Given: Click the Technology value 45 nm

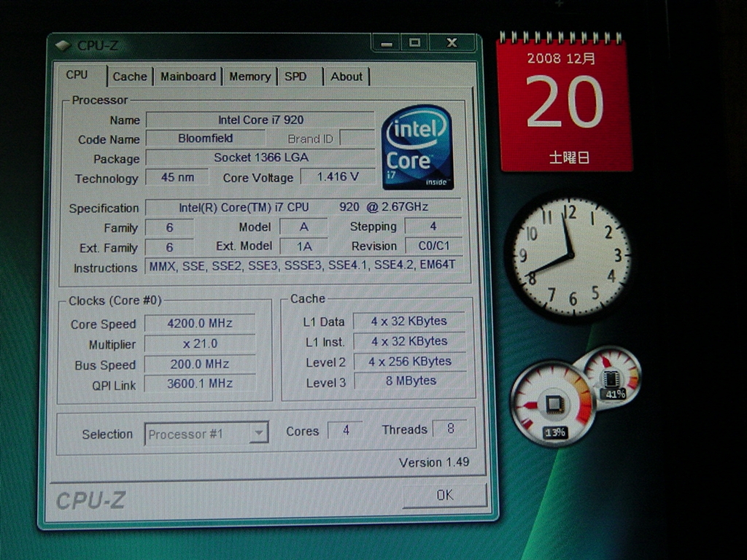Looking at the screenshot, I should [177, 177].
